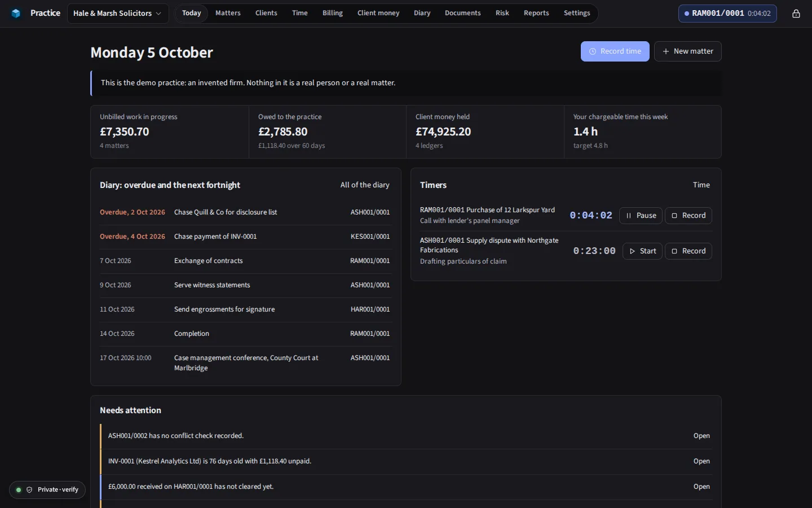The image size is (812, 508).
Task: Click the Unbilled work in progress £7,350.70 card
Action: click(170, 132)
